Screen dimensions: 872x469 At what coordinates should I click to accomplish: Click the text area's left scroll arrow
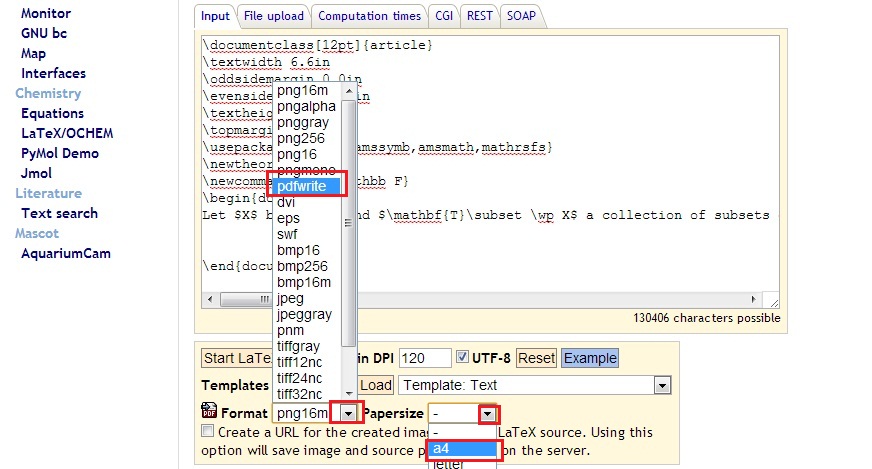[210, 300]
